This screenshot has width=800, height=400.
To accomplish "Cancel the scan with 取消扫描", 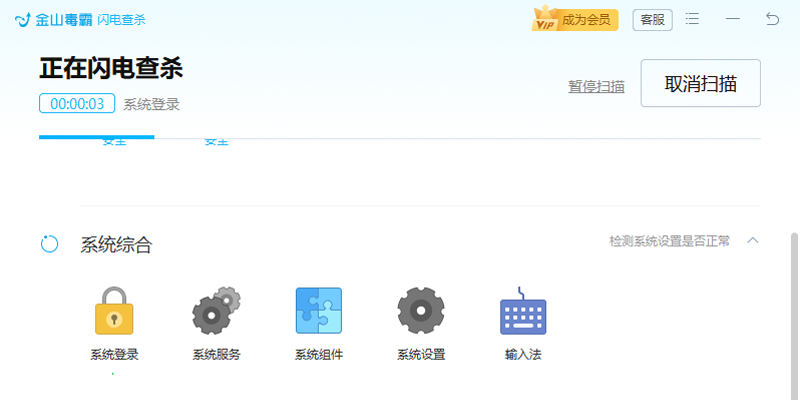I will click(x=701, y=83).
